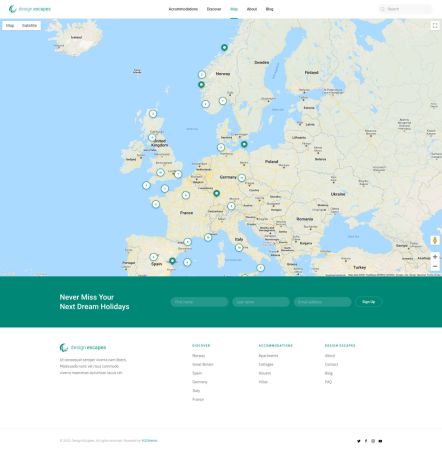Open the Italy footer link
The width and height of the screenshot is (442, 453).
coord(196,390)
